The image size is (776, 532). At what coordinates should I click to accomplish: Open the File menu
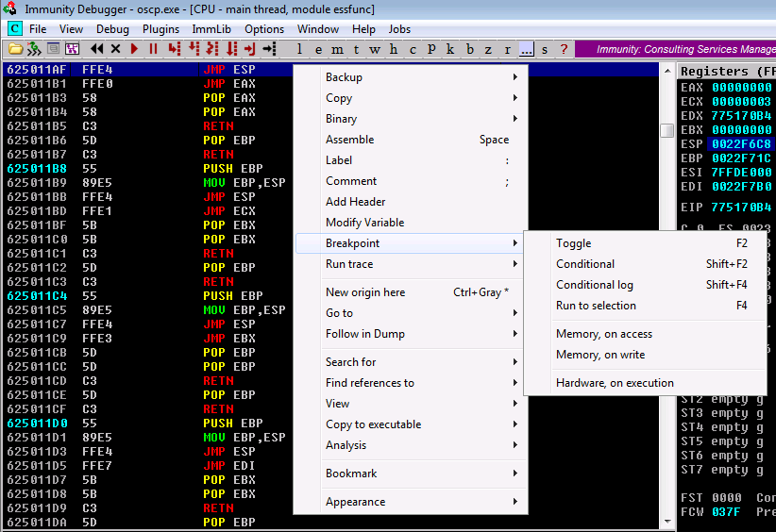(38, 29)
